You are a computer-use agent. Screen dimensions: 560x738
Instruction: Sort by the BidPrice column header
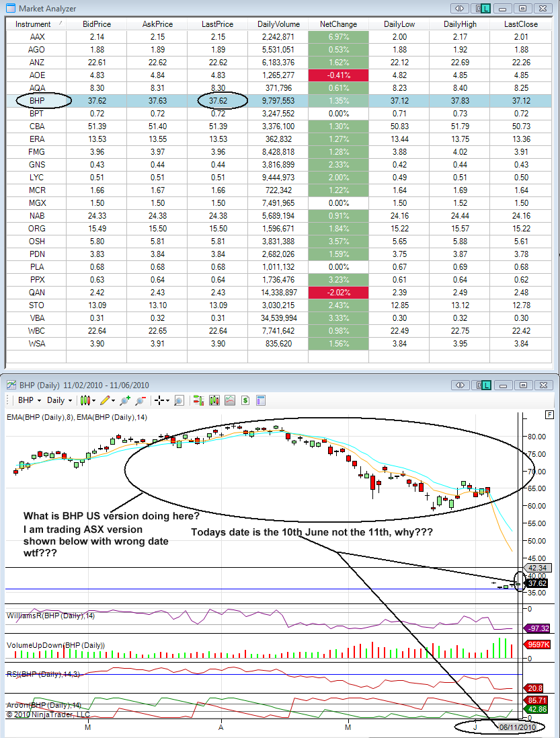click(96, 24)
